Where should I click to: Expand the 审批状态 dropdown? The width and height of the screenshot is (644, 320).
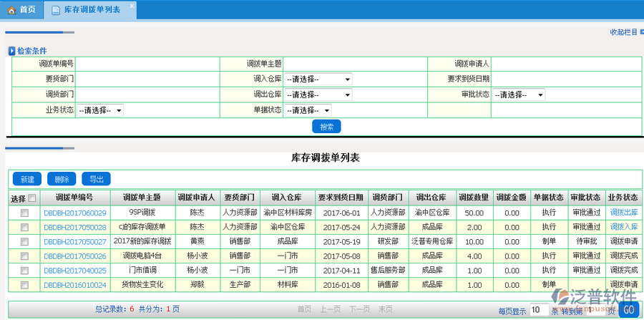point(518,94)
